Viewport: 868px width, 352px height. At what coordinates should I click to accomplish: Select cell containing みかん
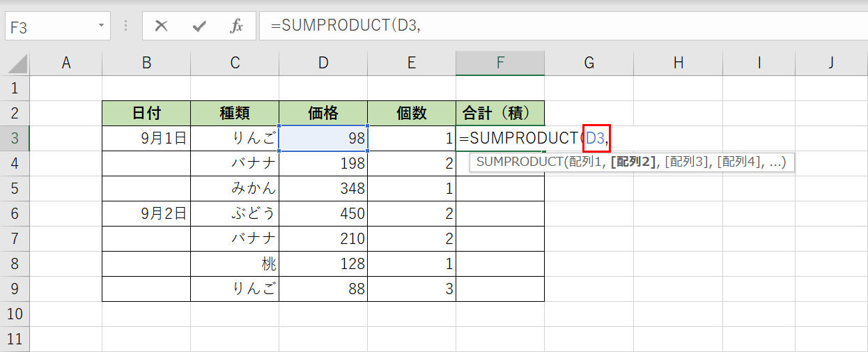coord(235,188)
